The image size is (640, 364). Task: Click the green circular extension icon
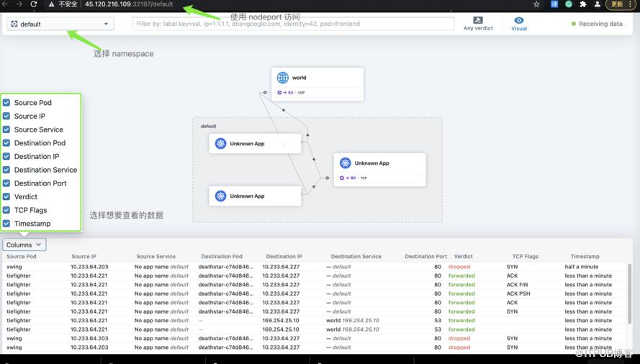[x=569, y=4]
